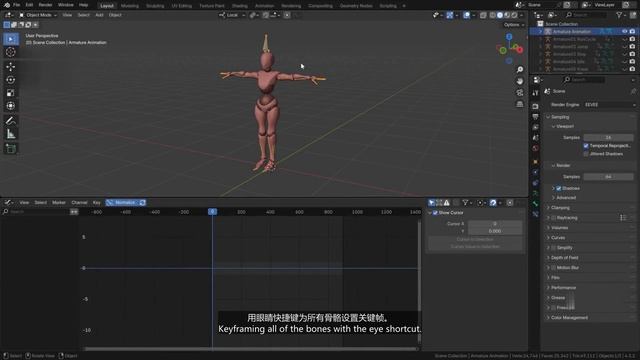
Task: Open the Render Engine EEVEE dropdown
Action: point(609,105)
